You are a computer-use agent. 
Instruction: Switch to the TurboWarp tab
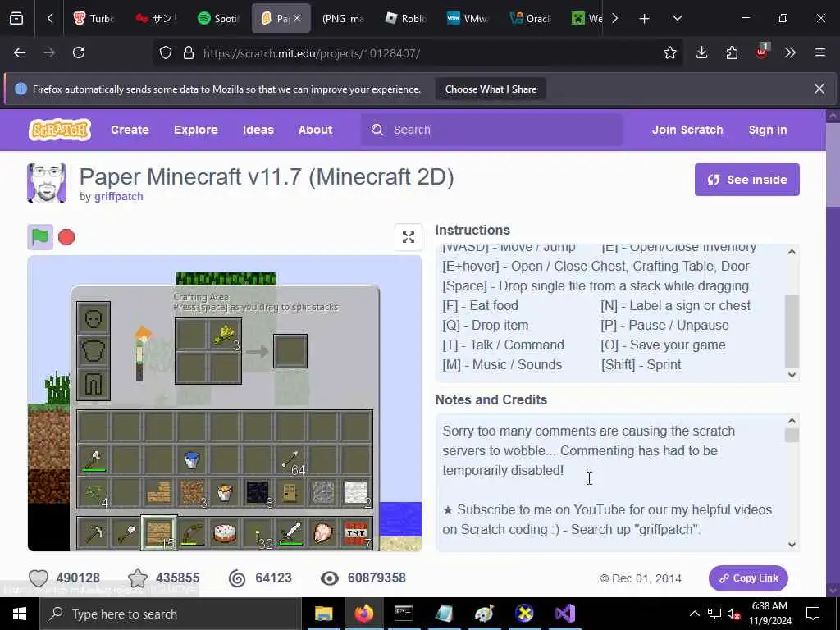(94, 19)
